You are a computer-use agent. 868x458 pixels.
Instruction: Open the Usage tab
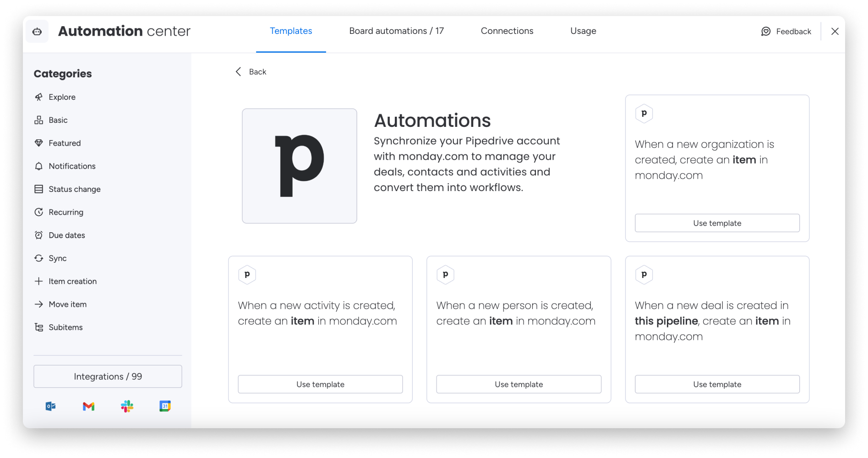[583, 31]
